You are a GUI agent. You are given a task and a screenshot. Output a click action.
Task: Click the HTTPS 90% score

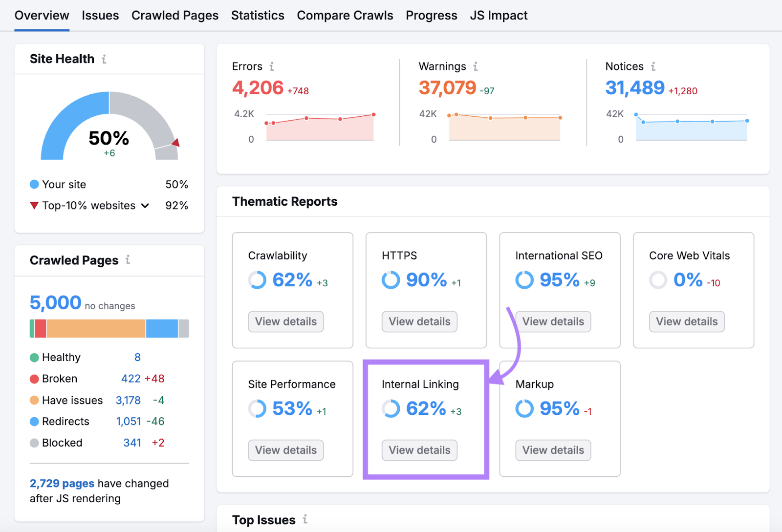tap(426, 280)
